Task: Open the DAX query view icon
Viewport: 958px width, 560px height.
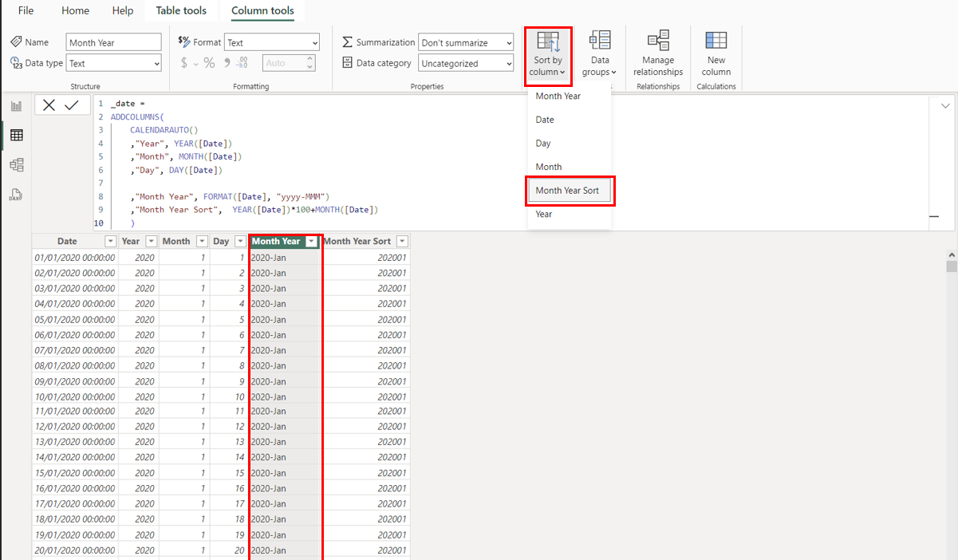Action: click(16, 195)
